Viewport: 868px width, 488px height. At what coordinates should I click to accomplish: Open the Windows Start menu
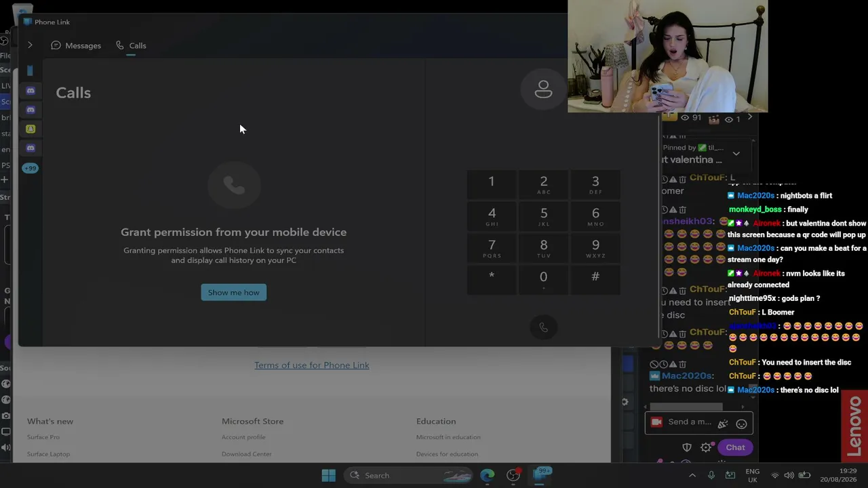click(x=328, y=475)
